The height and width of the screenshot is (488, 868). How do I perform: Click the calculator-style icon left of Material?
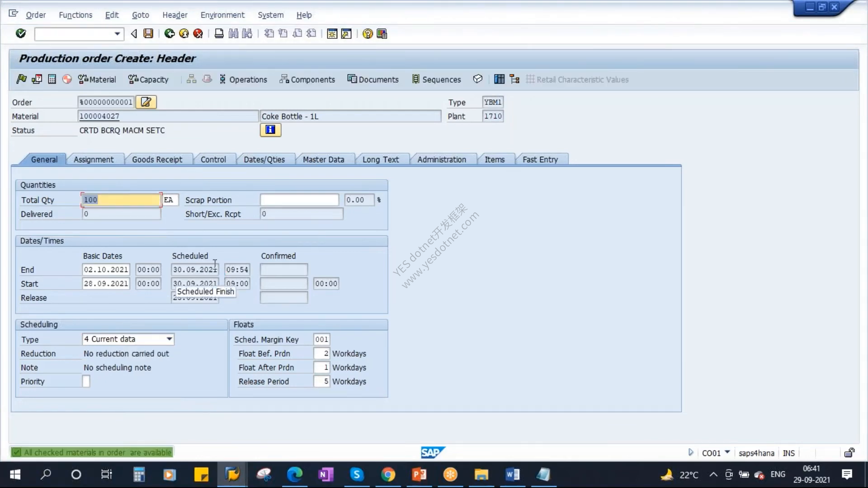coord(52,79)
